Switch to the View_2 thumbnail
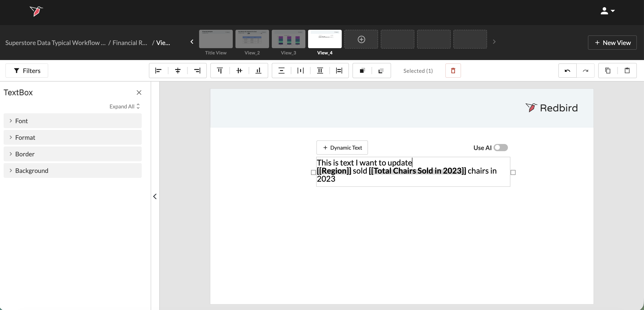 point(252,39)
